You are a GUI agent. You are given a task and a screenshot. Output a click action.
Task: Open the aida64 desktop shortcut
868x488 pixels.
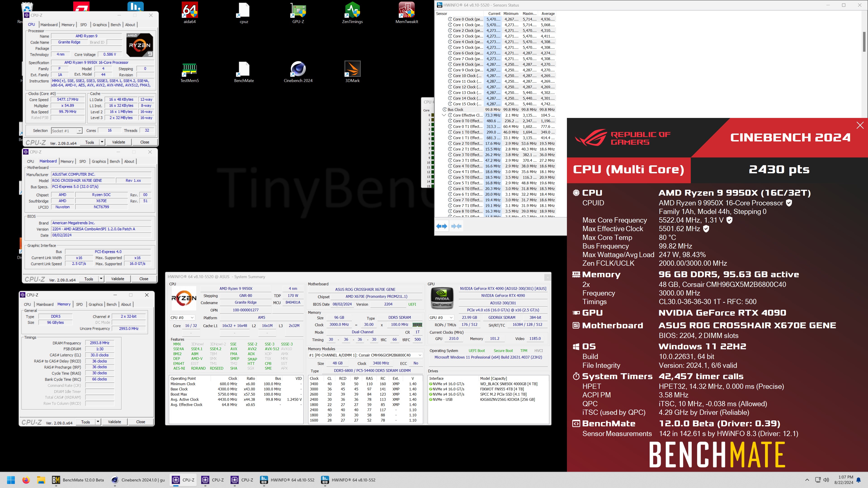click(x=189, y=13)
